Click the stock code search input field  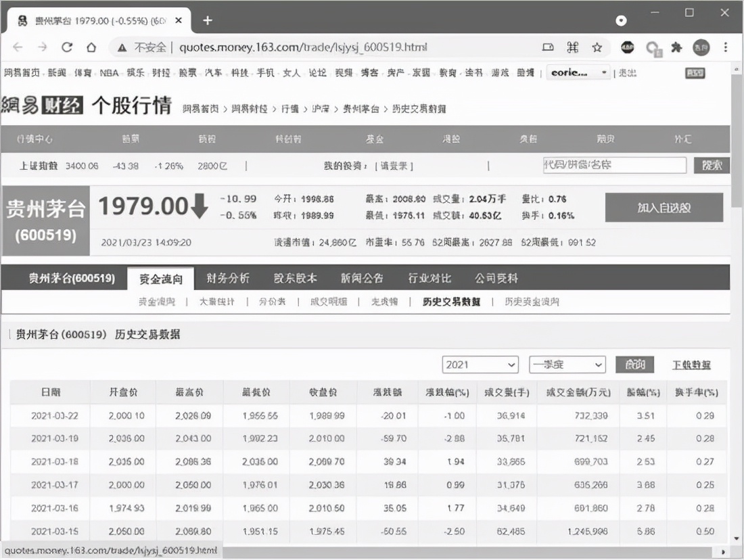point(614,165)
